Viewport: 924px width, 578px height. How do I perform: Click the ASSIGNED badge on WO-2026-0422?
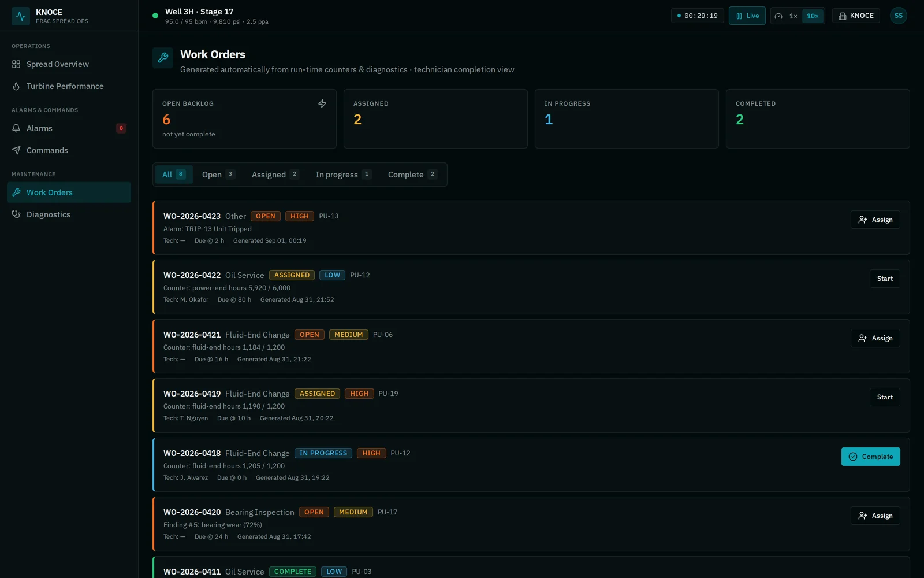[x=292, y=275]
